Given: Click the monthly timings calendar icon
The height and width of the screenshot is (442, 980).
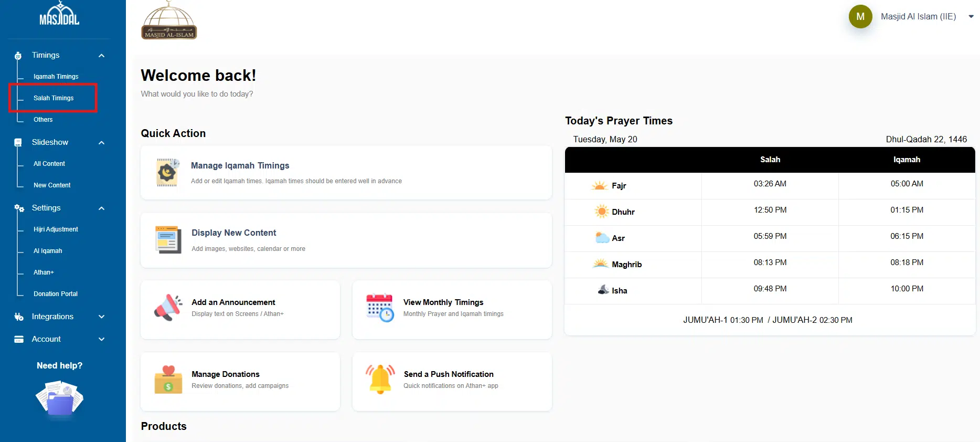Looking at the screenshot, I should click(380, 308).
